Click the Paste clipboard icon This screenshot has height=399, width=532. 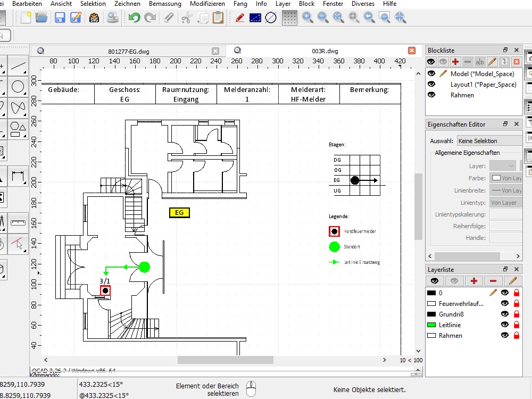point(218,18)
